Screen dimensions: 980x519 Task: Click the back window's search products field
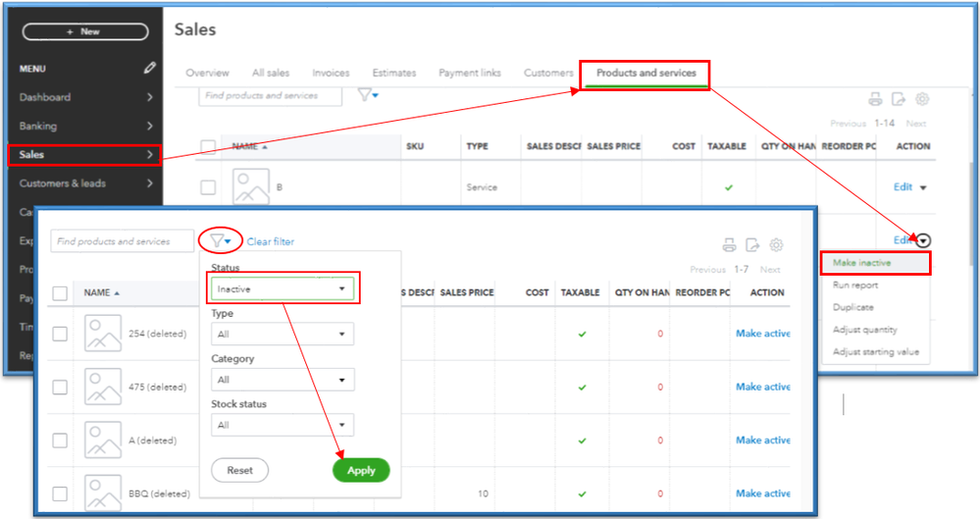point(270,96)
